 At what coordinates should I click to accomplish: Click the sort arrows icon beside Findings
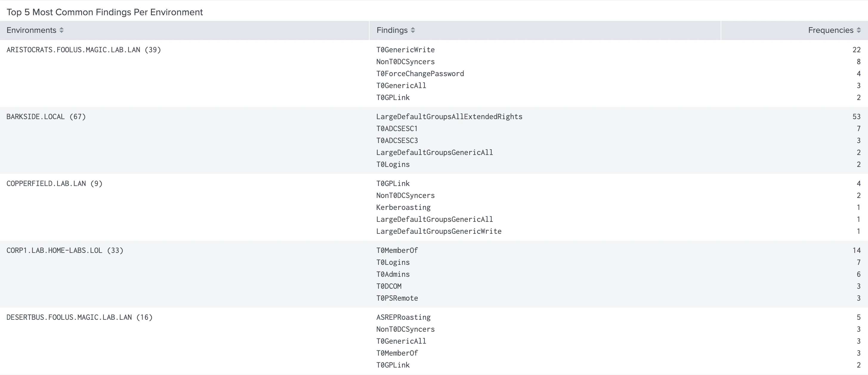pos(413,30)
